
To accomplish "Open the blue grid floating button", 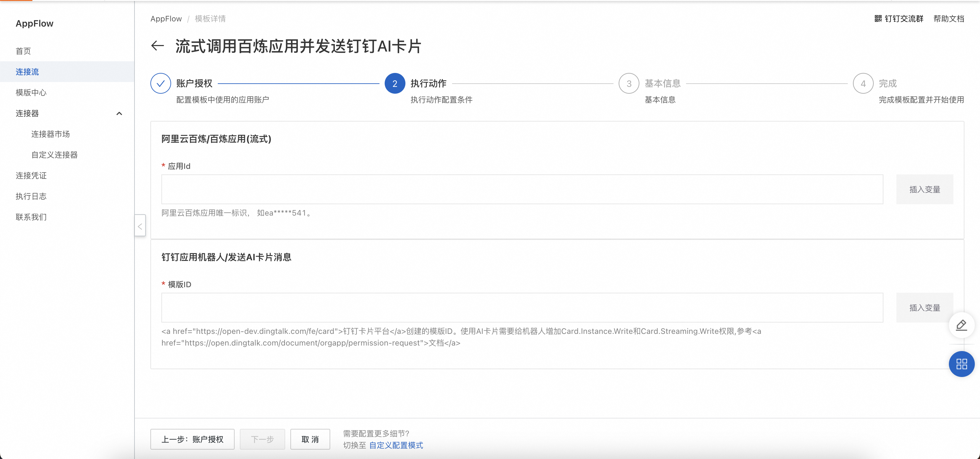I will [961, 364].
